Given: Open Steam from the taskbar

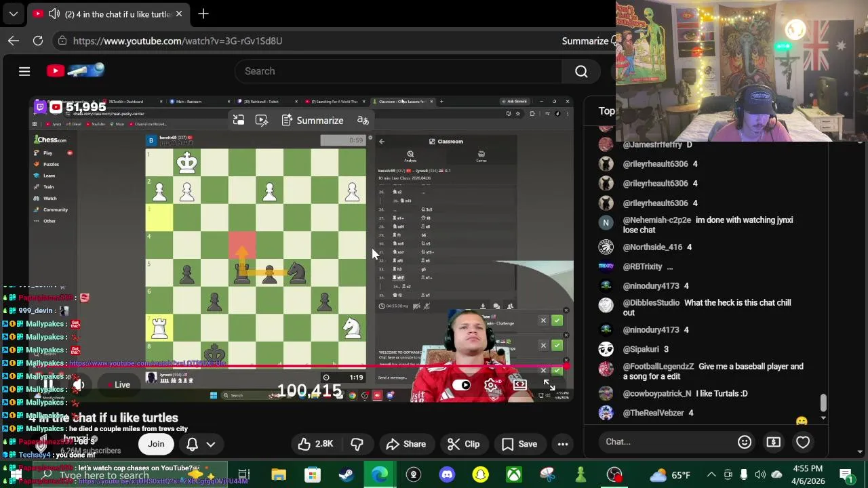Looking at the screenshot, I should [x=346, y=474].
